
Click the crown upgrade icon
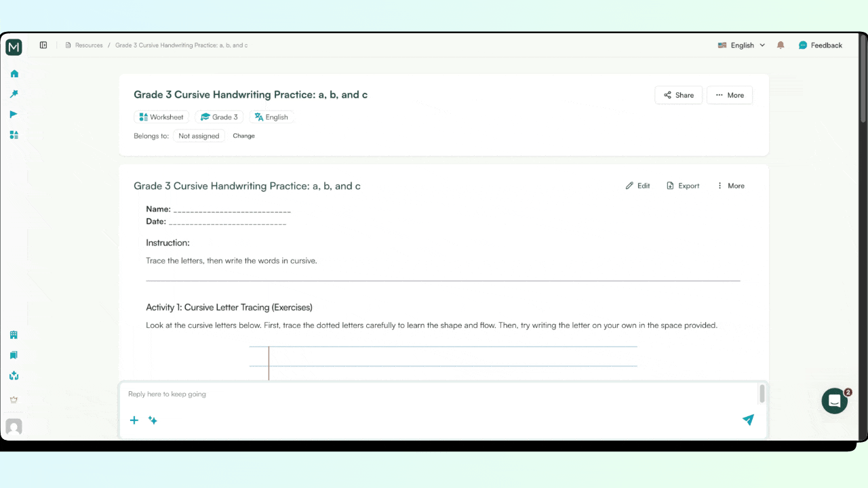tap(14, 399)
